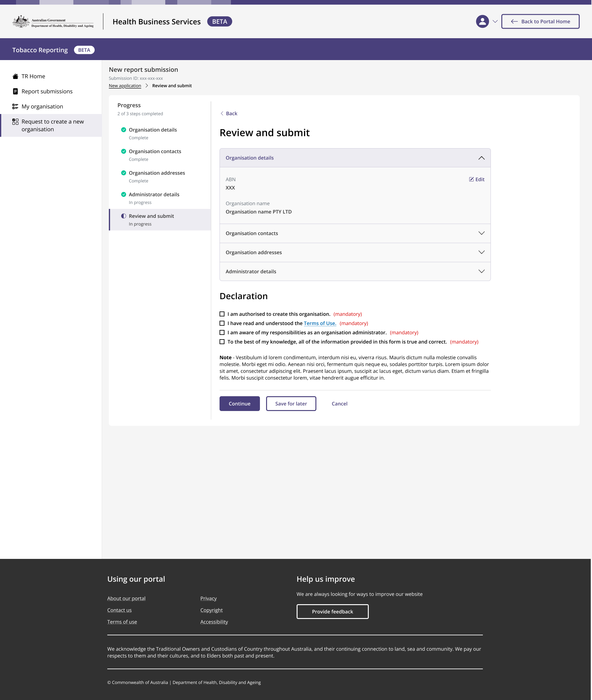
Task: Click Back to Portal Home button
Action: (540, 22)
